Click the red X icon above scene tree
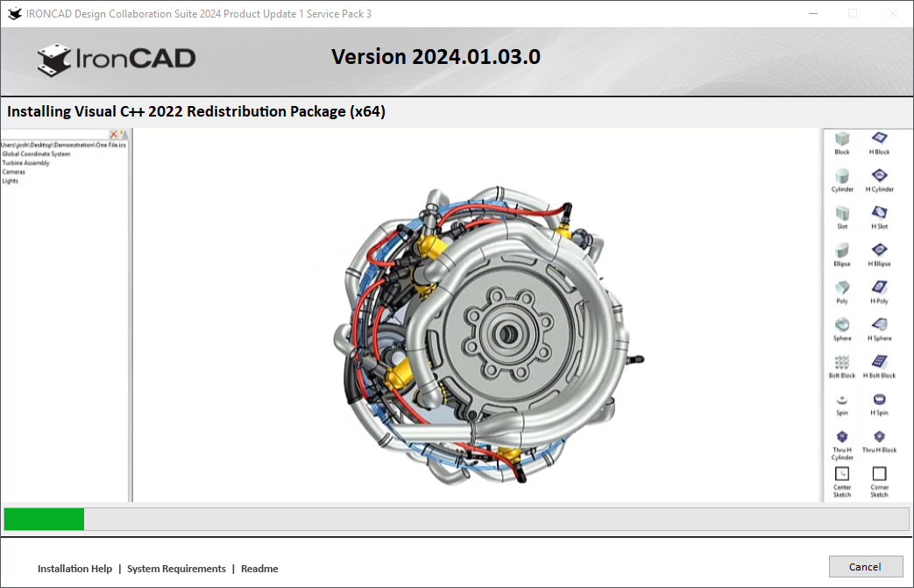 click(x=113, y=134)
